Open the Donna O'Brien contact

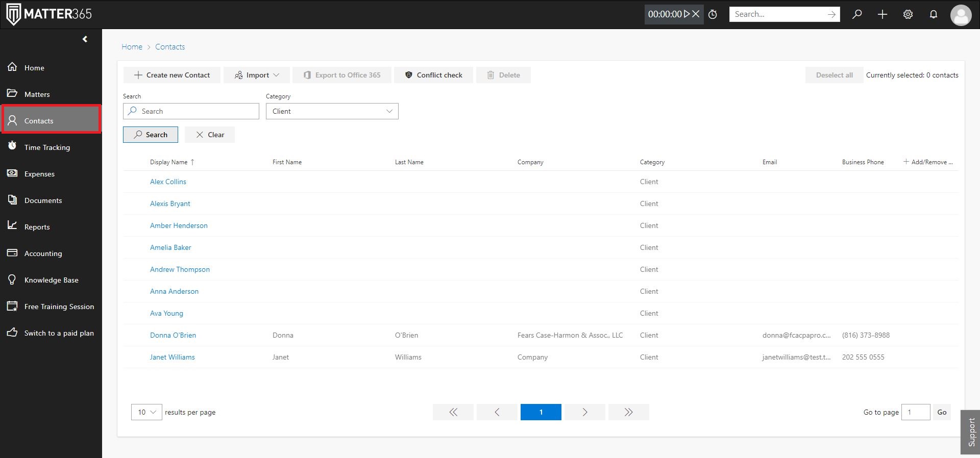click(173, 335)
